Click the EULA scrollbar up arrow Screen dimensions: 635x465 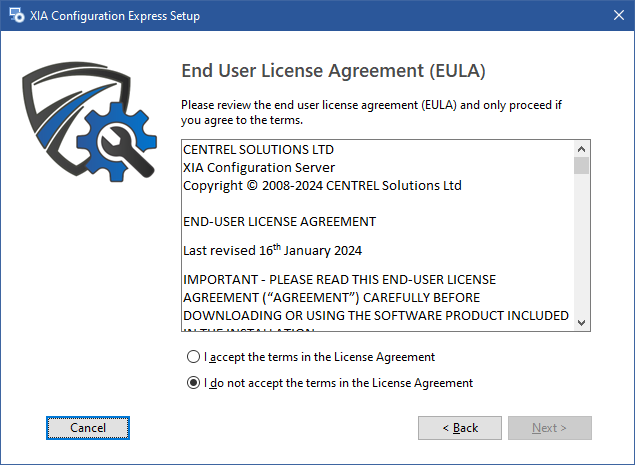[582, 149]
